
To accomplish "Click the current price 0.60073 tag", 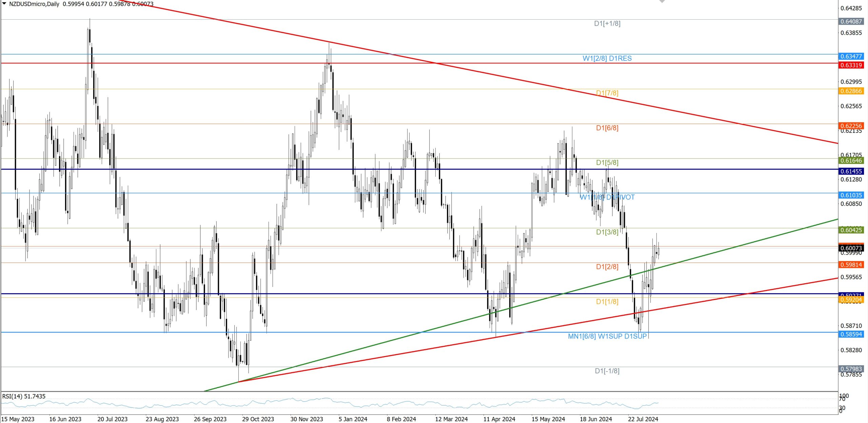I will point(851,248).
